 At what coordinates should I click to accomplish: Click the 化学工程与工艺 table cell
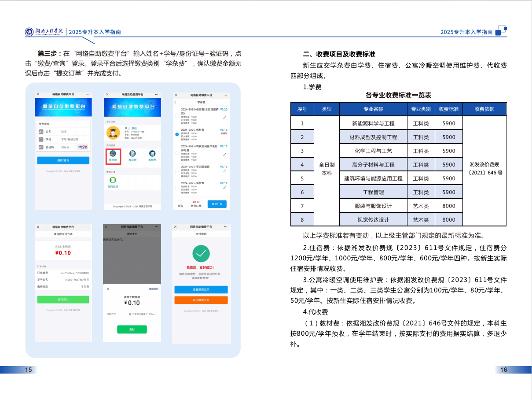[x=374, y=151]
